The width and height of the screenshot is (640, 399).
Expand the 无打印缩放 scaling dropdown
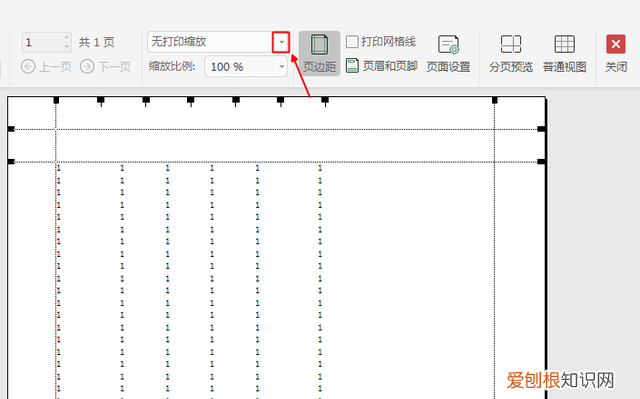[281, 42]
